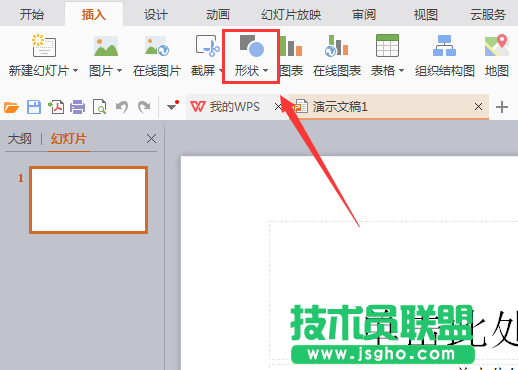Insert a picture using the 图片 icon

pyautogui.click(x=106, y=46)
